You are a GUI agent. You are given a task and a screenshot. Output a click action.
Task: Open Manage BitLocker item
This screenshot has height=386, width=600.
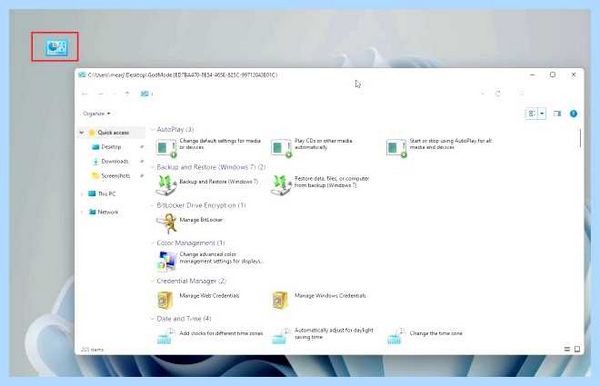(189, 223)
